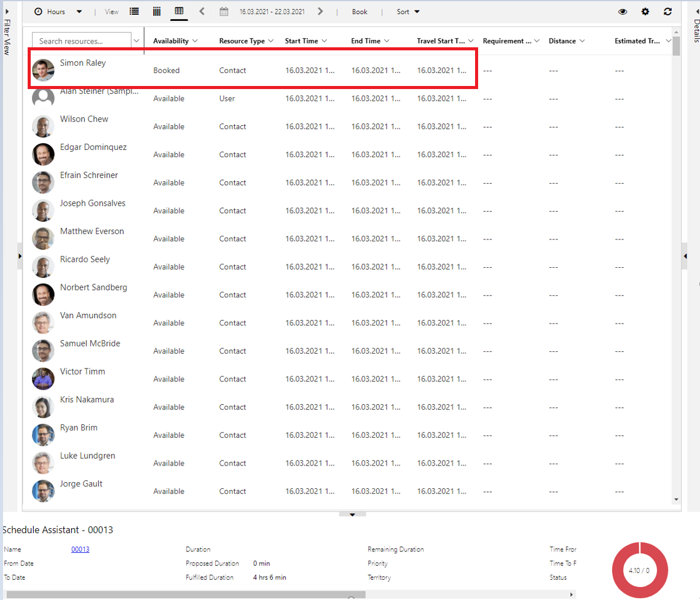
Task: Open the search resources dropdown chevron
Action: [x=136, y=41]
